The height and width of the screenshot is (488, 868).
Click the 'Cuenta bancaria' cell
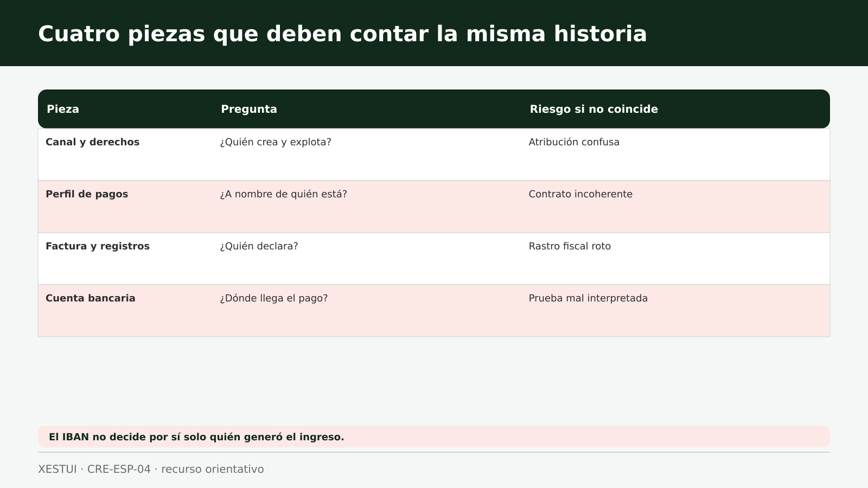91,298
